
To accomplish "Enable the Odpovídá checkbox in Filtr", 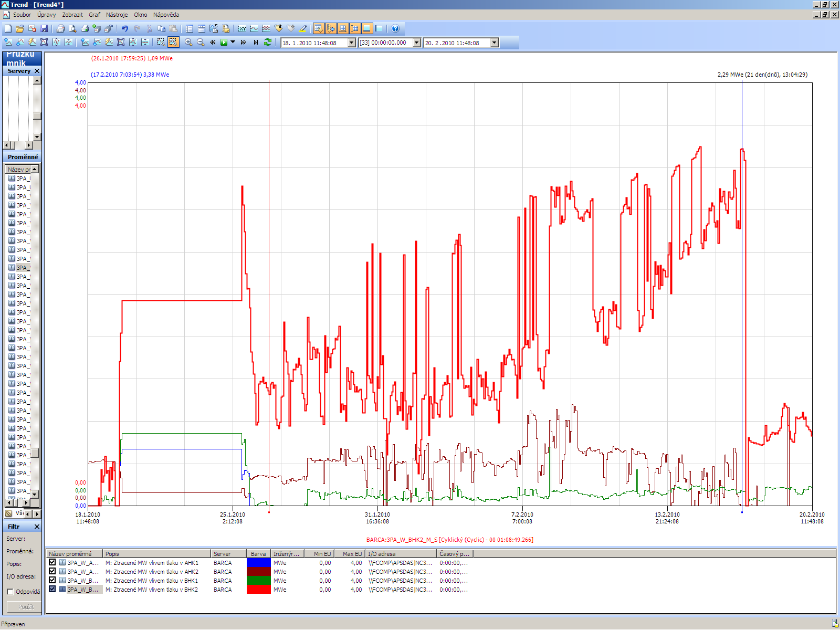I will click(x=10, y=592).
